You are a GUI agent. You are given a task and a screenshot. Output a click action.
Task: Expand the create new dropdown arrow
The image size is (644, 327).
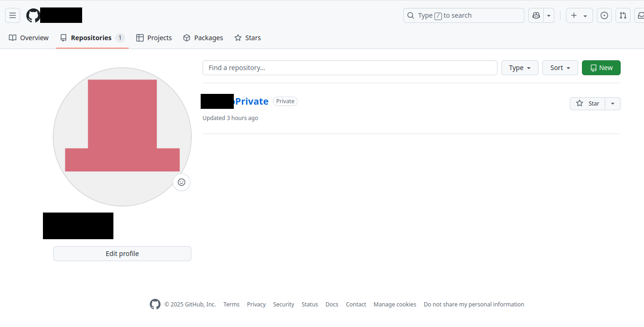click(x=586, y=15)
